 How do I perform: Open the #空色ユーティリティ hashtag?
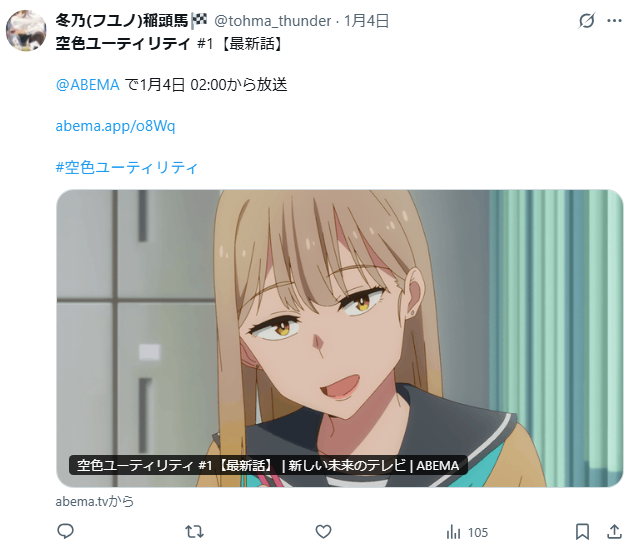coord(127,167)
